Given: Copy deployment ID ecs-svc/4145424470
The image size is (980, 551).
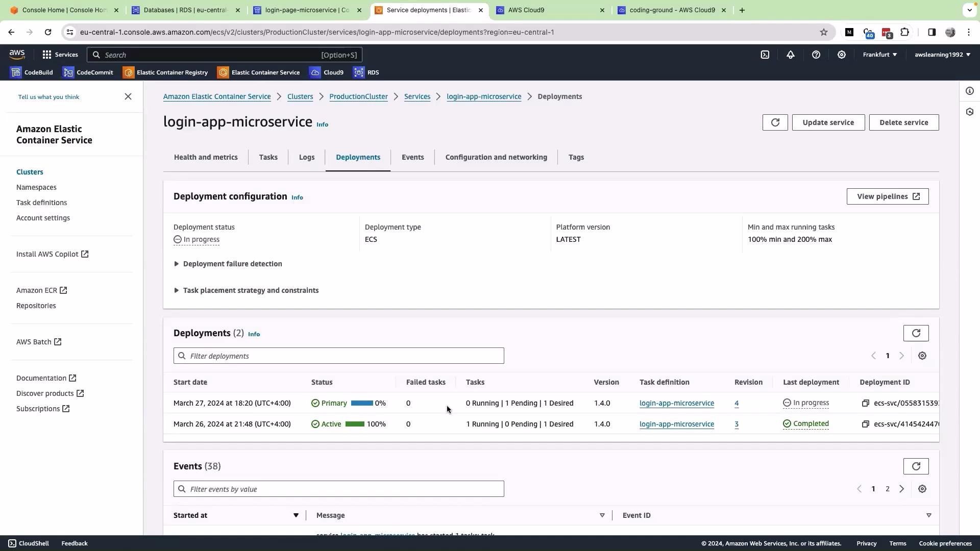Looking at the screenshot, I should [x=865, y=424].
